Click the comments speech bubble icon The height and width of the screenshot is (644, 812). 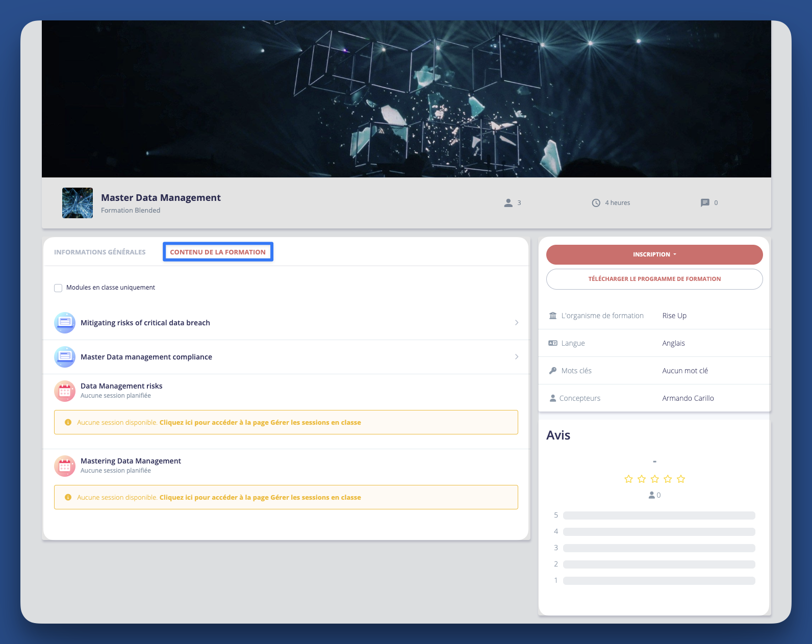pos(705,203)
